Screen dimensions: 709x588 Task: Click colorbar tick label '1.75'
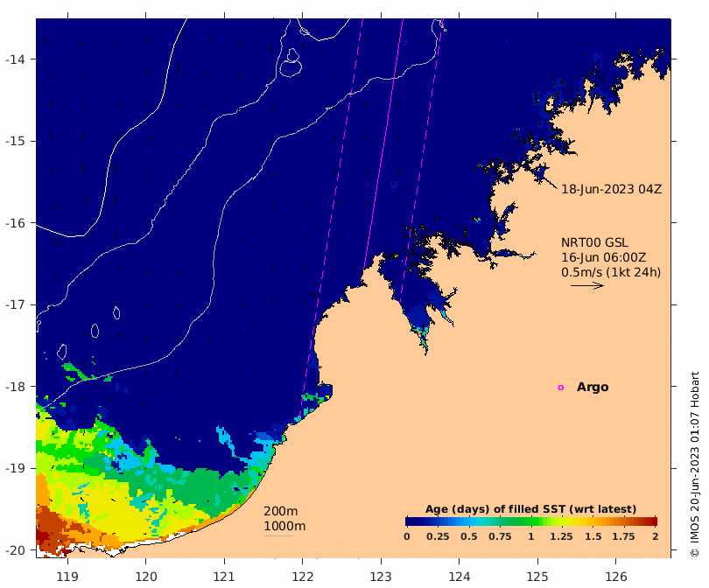pos(623,536)
